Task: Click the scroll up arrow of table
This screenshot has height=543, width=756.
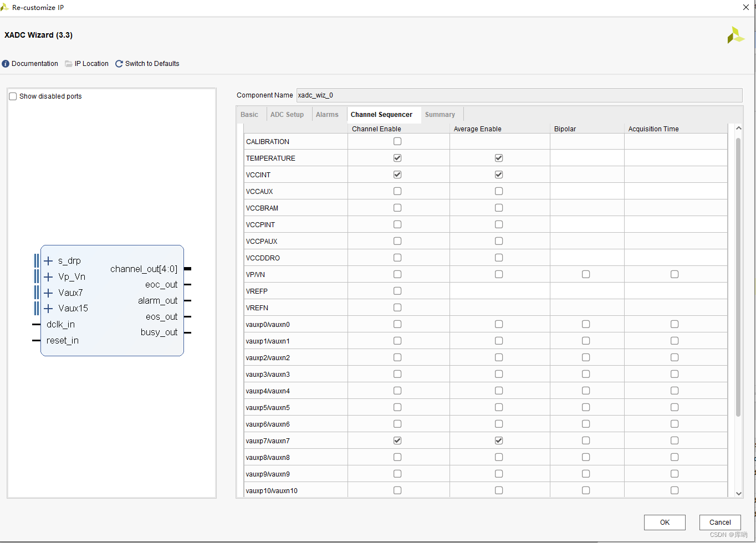Action: (738, 128)
